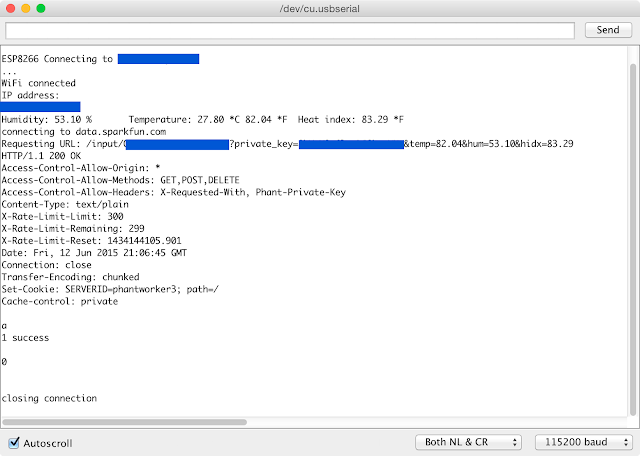Screen dimensions: 640x456
Task: Close the serial monitor with the red button
Action: pyautogui.click(x=11, y=9)
